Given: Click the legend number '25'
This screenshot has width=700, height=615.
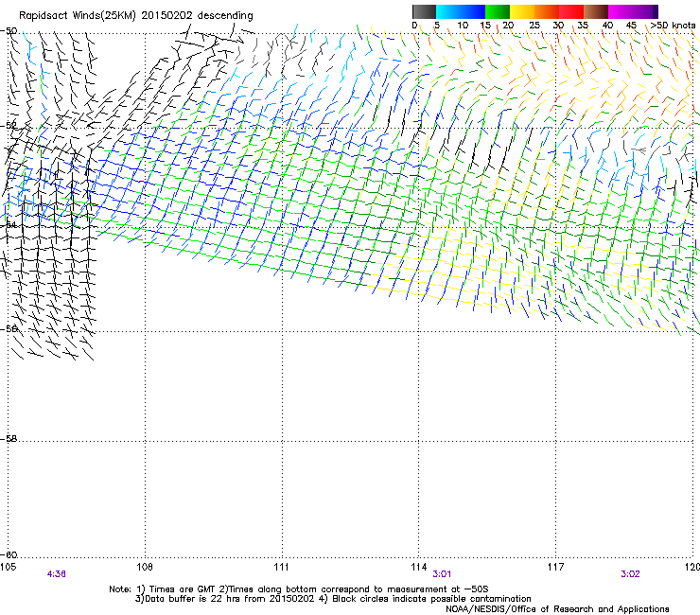Looking at the screenshot, I should click(x=534, y=26).
